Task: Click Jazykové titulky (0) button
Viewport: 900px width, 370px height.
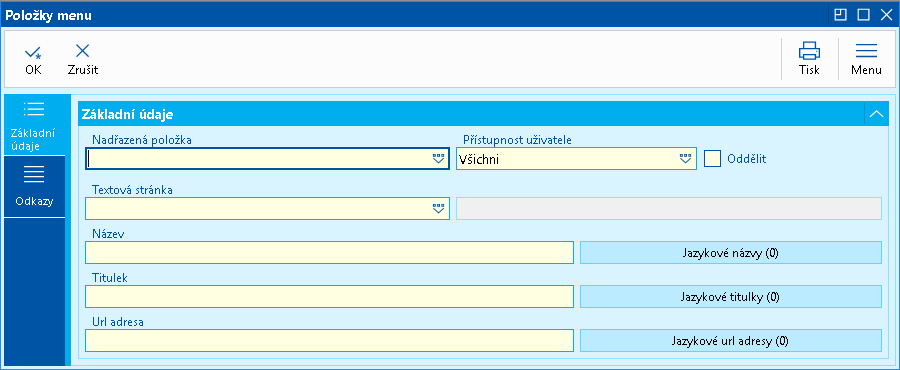Action: point(731,297)
